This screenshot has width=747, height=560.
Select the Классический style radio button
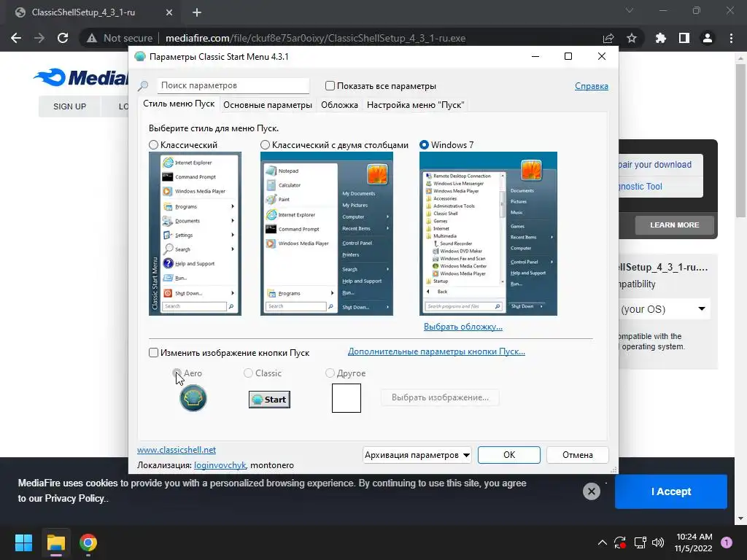pyautogui.click(x=153, y=145)
